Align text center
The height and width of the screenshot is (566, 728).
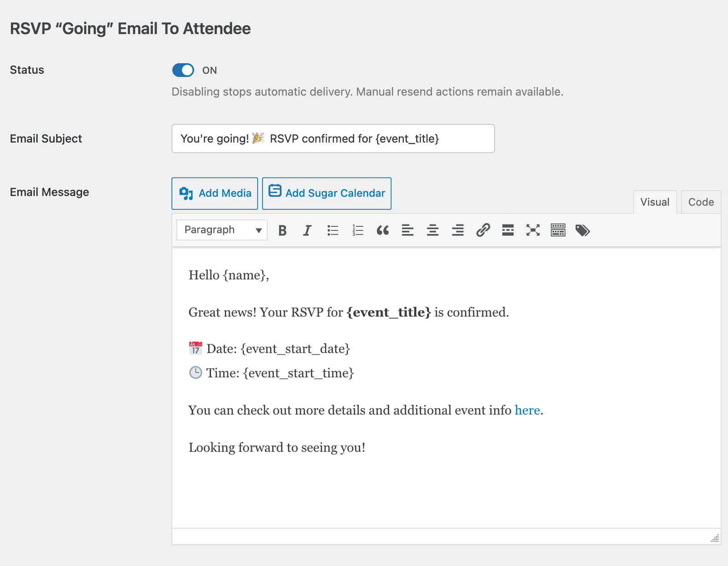tap(433, 230)
